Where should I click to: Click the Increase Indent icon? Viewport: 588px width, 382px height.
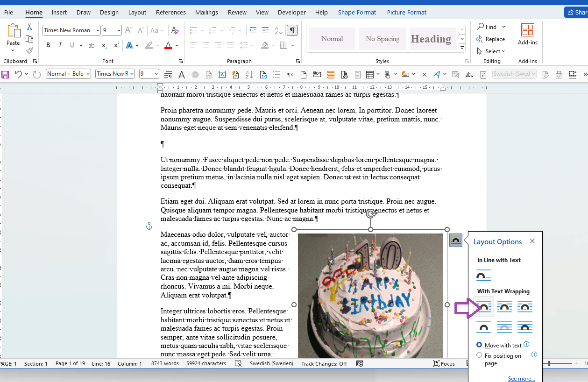265,30
